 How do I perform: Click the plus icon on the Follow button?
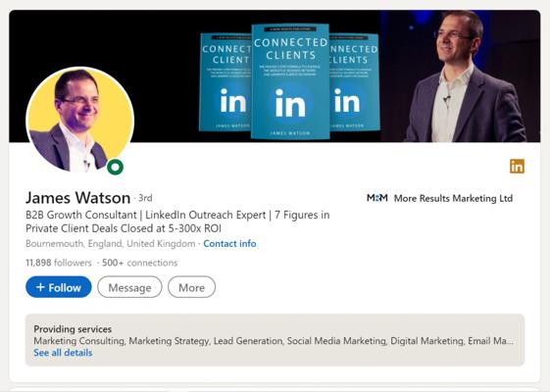click(x=40, y=287)
